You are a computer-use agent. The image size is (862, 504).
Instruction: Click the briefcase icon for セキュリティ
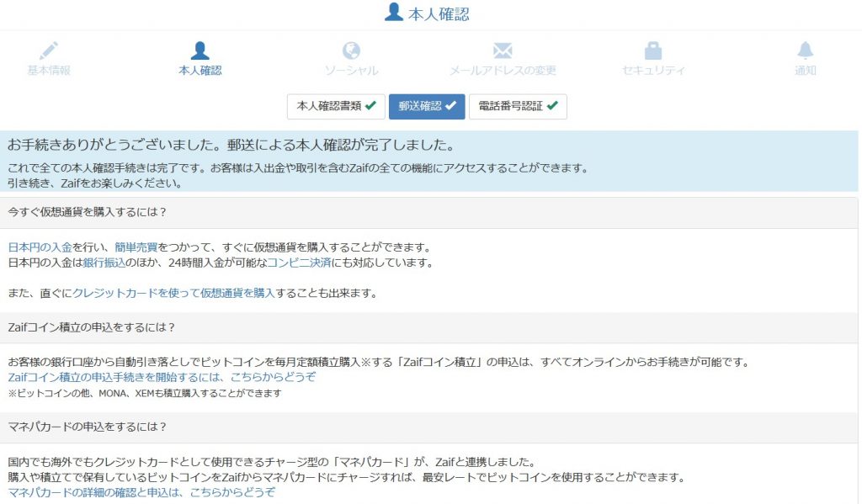653,50
